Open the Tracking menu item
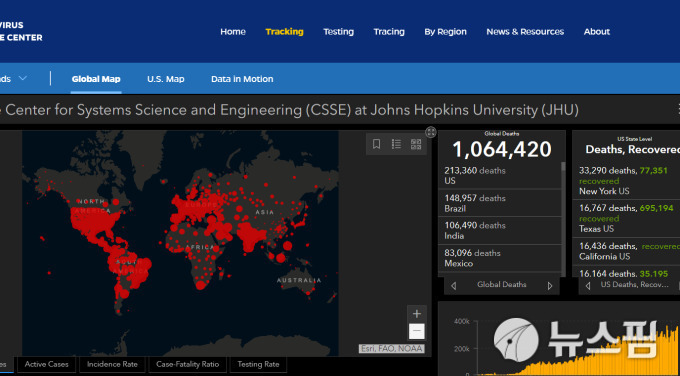The image size is (680, 376). tap(284, 32)
